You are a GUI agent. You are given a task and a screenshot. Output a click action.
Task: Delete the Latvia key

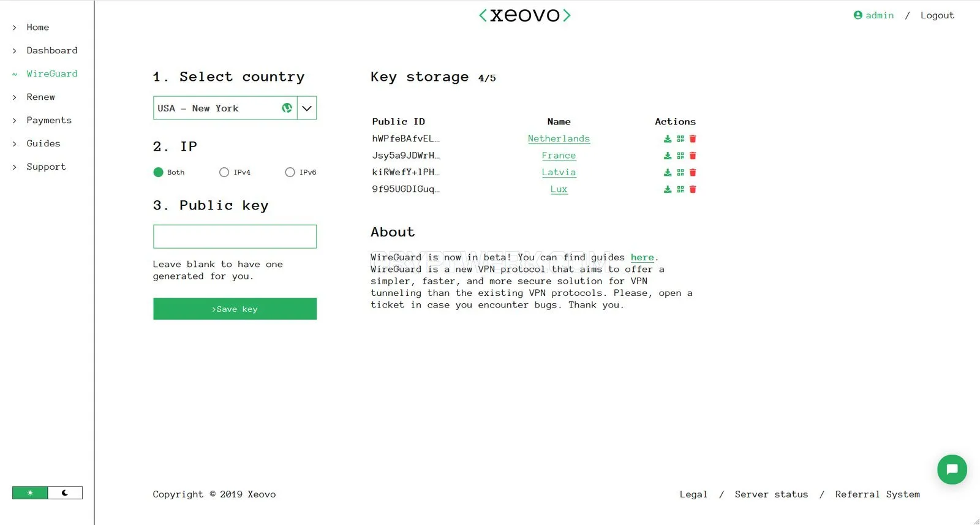pos(693,173)
